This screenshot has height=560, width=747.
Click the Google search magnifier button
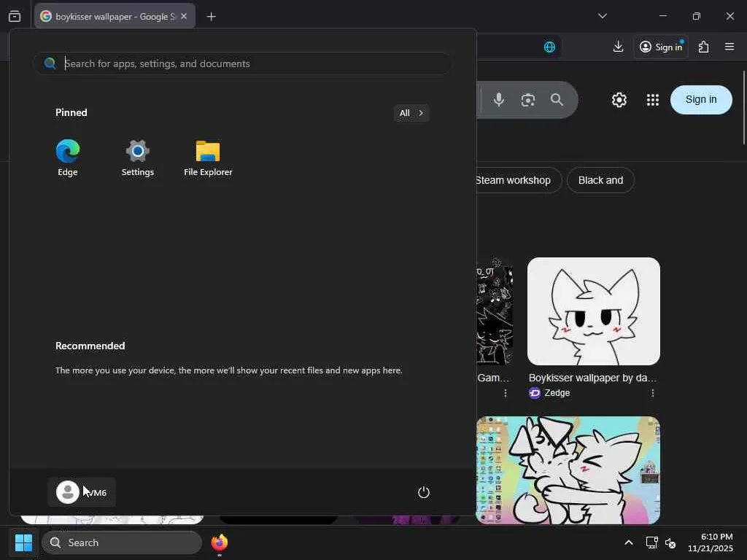pyautogui.click(x=557, y=99)
